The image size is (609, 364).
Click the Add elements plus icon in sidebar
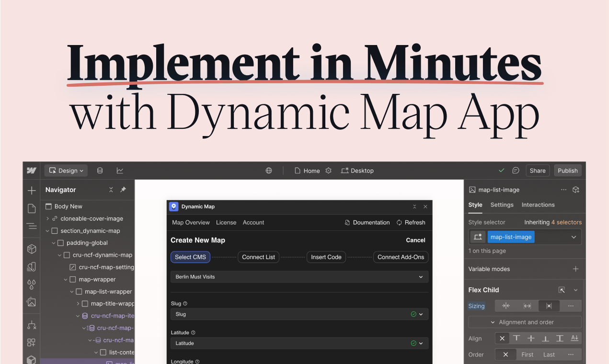[32, 191]
